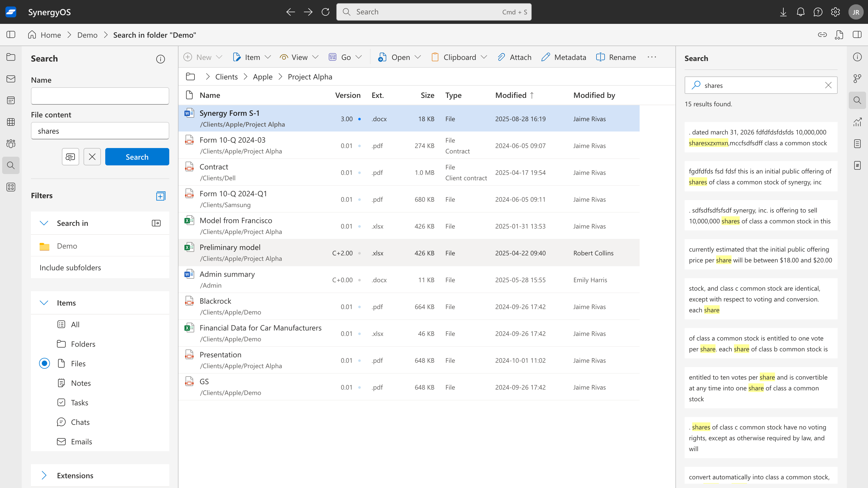Toggle the left sidebar panel icon
Screen dimensions: 868x488
[11, 35]
